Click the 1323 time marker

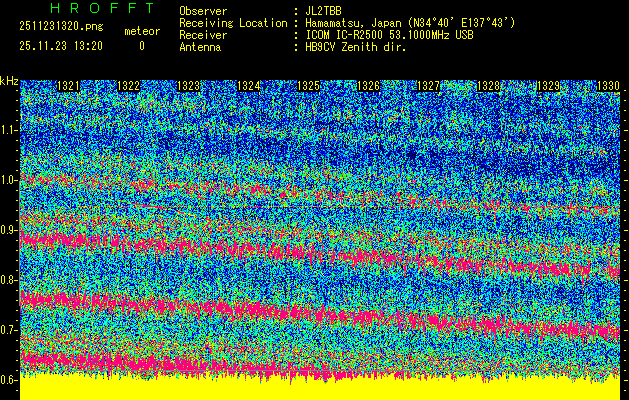(188, 87)
